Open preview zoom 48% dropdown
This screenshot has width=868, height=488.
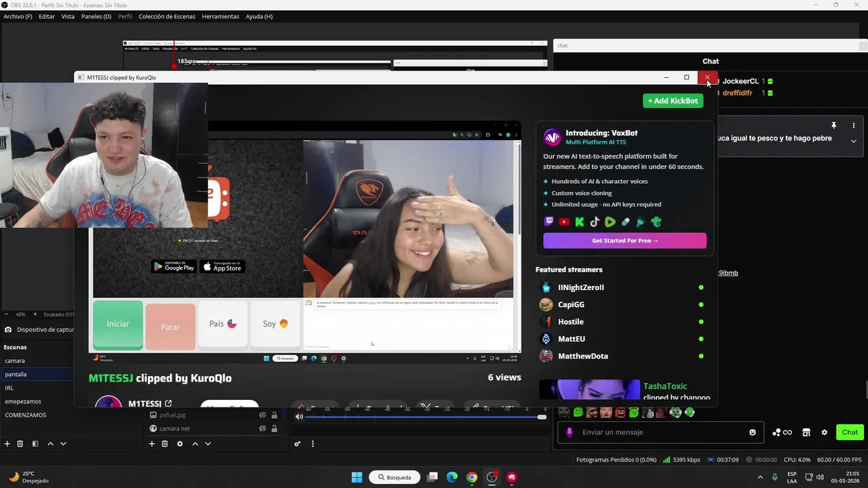click(x=20, y=314)
